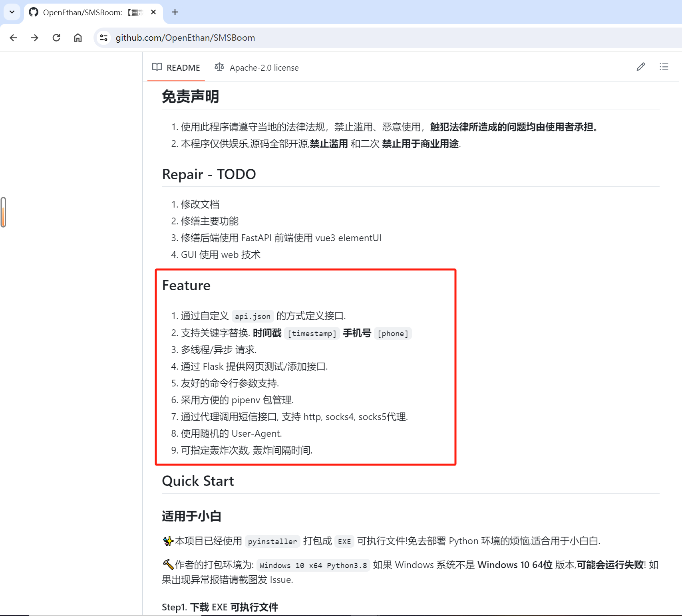Image resolution: width=682 pixels, height=616 pixels.
Task: Go forward to the next page
Action: (x=35, y=38)
